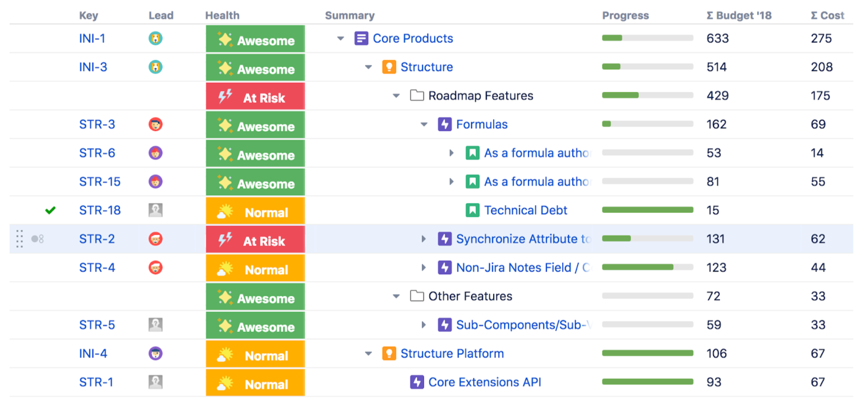Image resolution: width=868 pixels, height=402 pixels.
Task: Click the Roadmap Features folder icon
Action: (417, 96)
